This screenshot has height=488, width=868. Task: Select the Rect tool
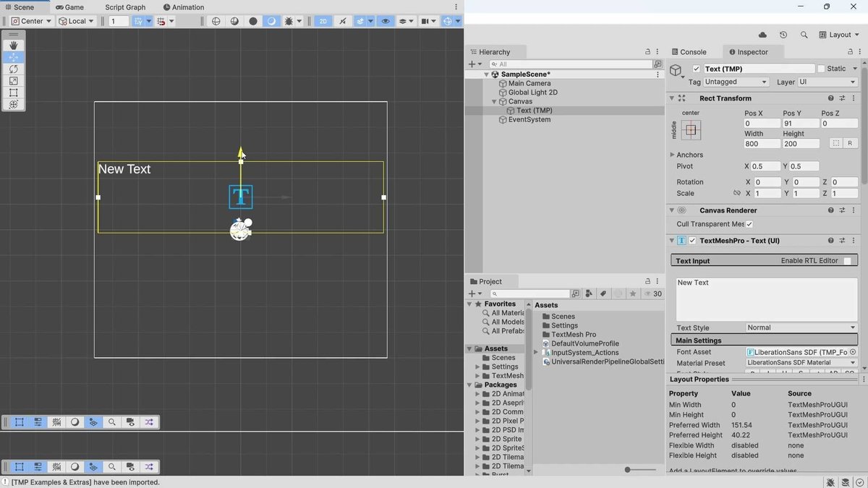(14, 93)
